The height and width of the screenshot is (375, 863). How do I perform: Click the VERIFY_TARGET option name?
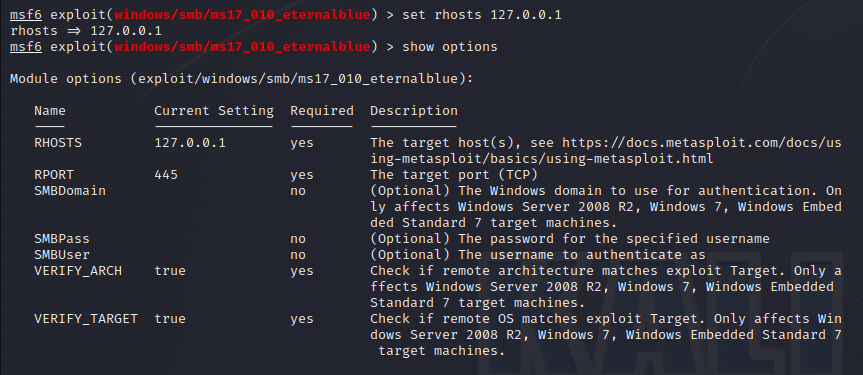[86, 319]
